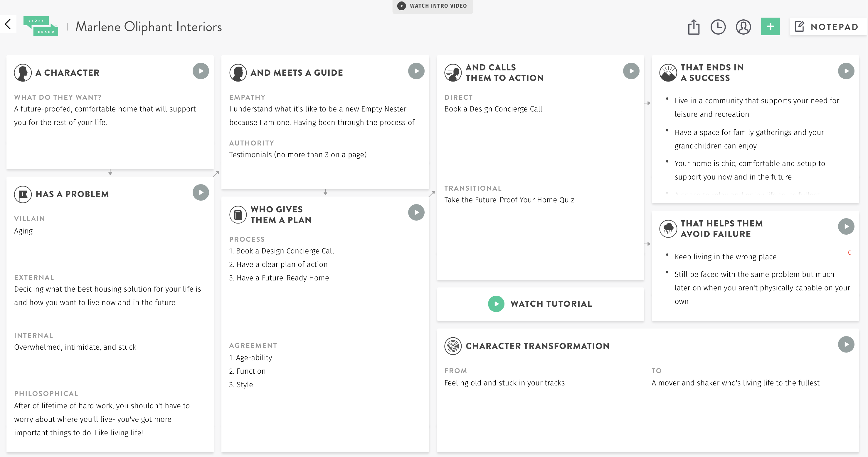Watch the intro video
Viewport: 868px width, 457px height.
pyautogui.click(x=432, y=6)
